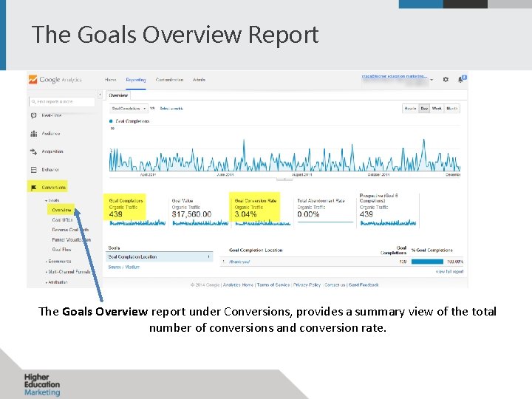Click the Goal Completions column header
Screen dimensions: 532x399
(x=393, y=250)
